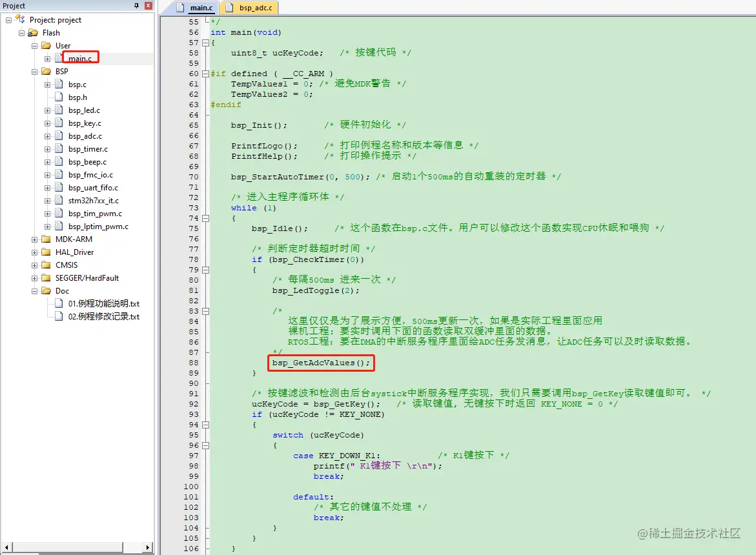Image resolution: width=756 pixels, height=555 pixels.
Task: Click the Project: project workspace icon
Action: (20, 19)
